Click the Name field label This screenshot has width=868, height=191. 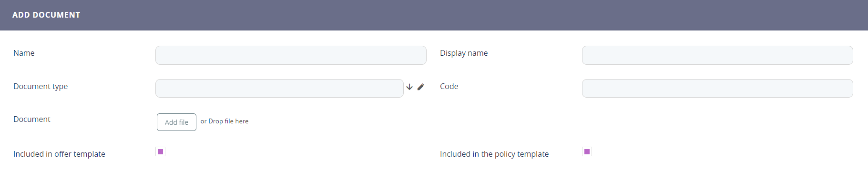point(24,53)
